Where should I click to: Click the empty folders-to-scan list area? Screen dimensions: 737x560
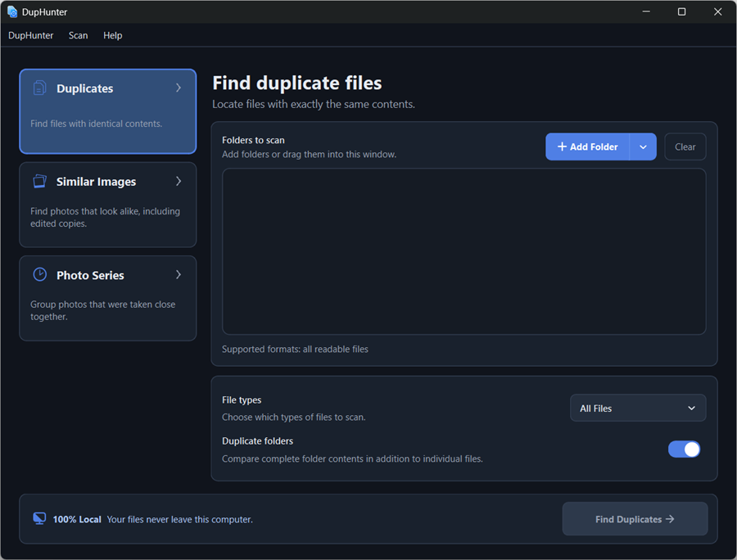click(464, 251)
